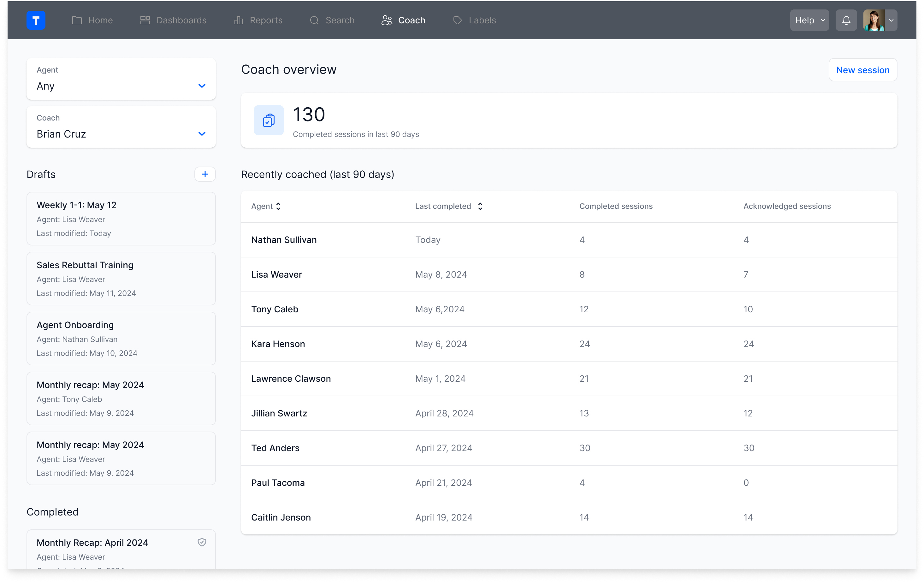This screenshot has width=924, height=583.
Task: Select Caitlin Jenson row
Action: (569, 518)
